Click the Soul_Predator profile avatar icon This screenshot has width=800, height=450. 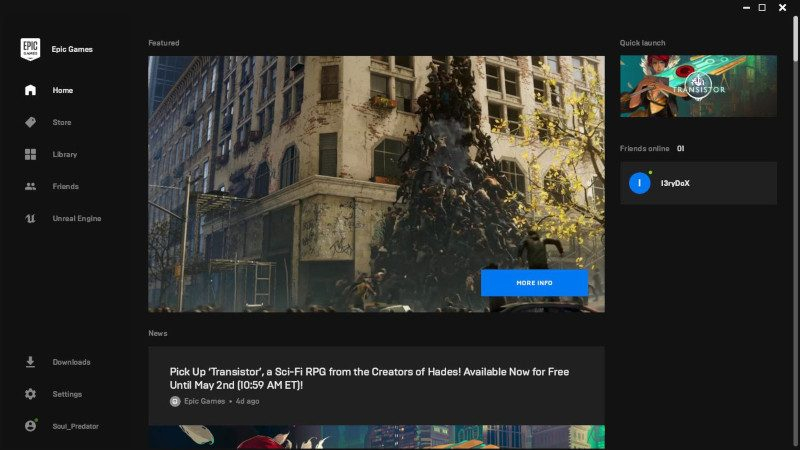31,426
